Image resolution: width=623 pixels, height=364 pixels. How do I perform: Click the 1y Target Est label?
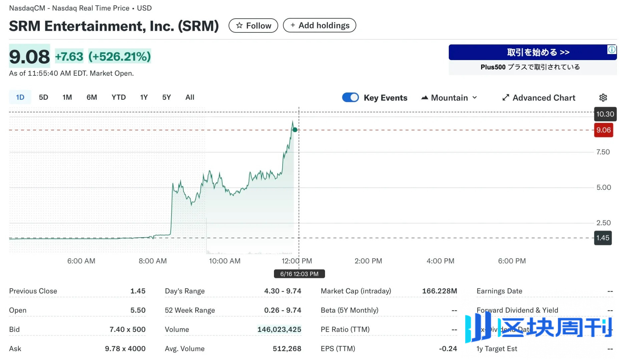[x=497, y=349]
